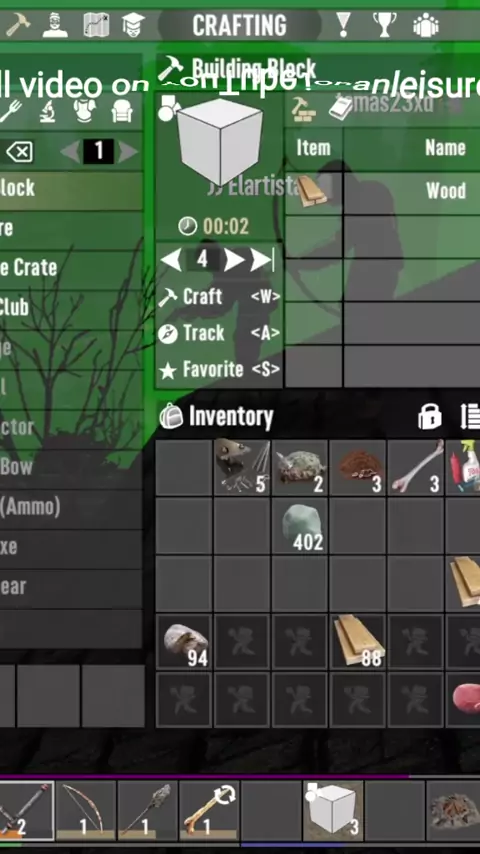Select the Crate recipe in list
The width and height of the screenshot is (480, 854).
coord(71,267)
